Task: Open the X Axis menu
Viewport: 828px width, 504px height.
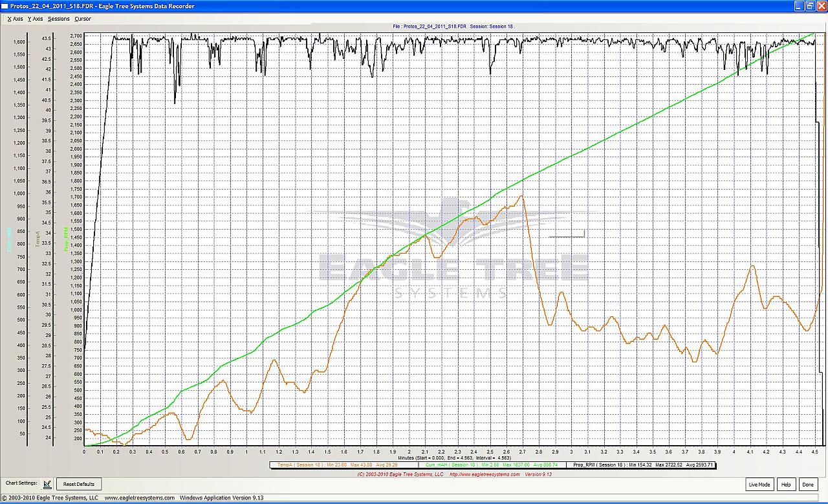Action: pos(15,19)
